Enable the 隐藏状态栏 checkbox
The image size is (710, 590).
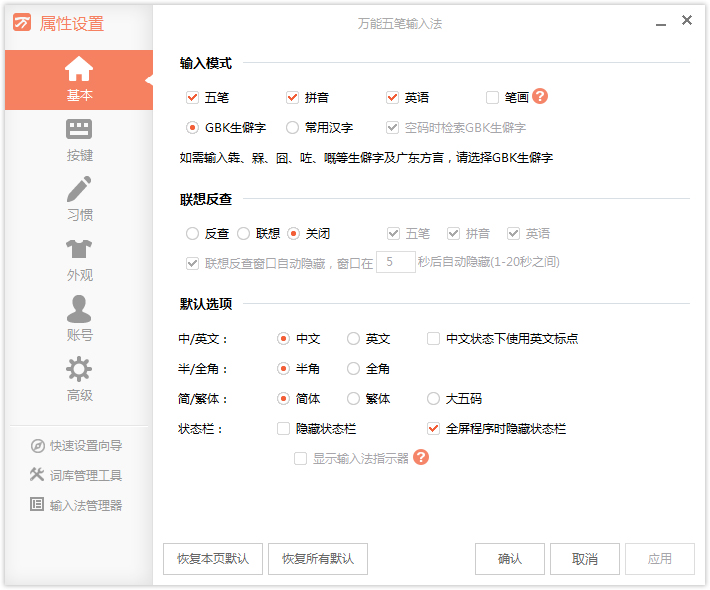(x=283, y=428)
